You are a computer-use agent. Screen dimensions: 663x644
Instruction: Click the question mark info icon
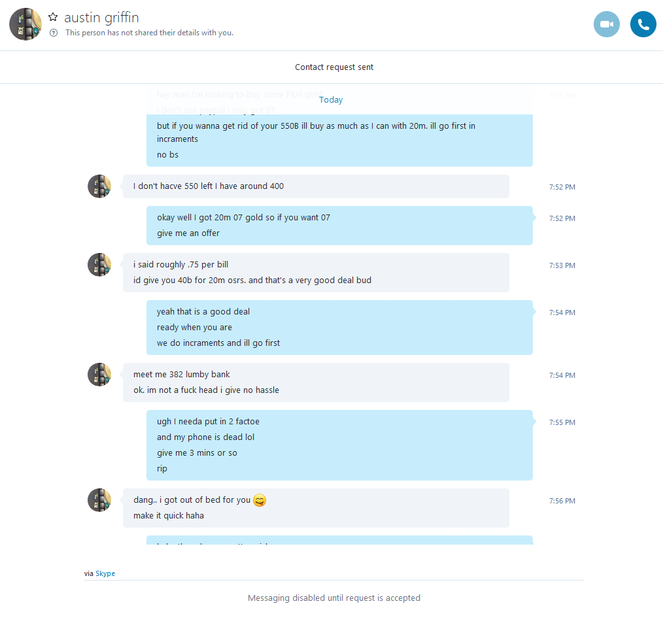(x=54, y=33)
